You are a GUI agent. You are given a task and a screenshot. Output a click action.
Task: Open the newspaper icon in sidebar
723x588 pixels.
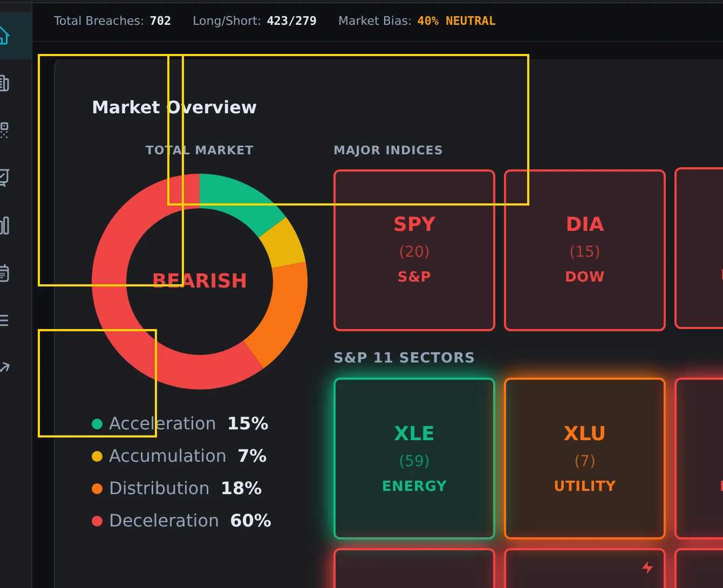[x=4, y=83]
